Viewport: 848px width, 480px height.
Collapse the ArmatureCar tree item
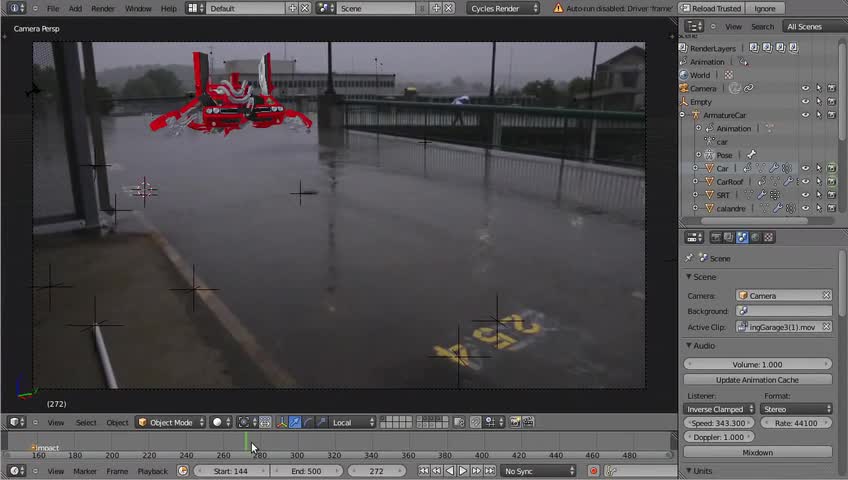click(683, 115)
